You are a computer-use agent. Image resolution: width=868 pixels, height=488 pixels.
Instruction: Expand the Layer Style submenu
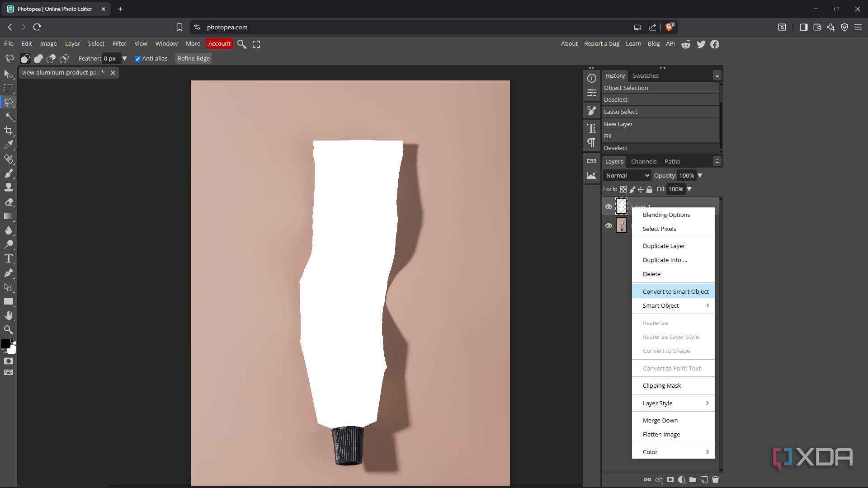click(x=673, y=404)
